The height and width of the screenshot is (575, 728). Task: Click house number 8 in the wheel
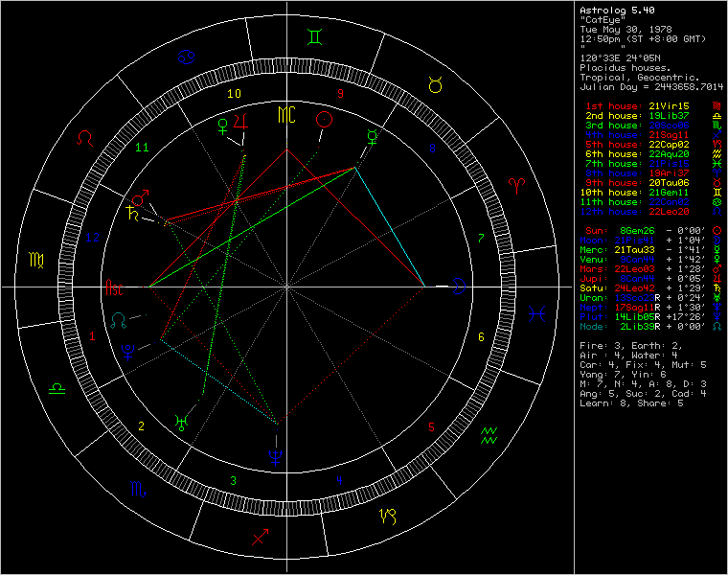point(432,149)
